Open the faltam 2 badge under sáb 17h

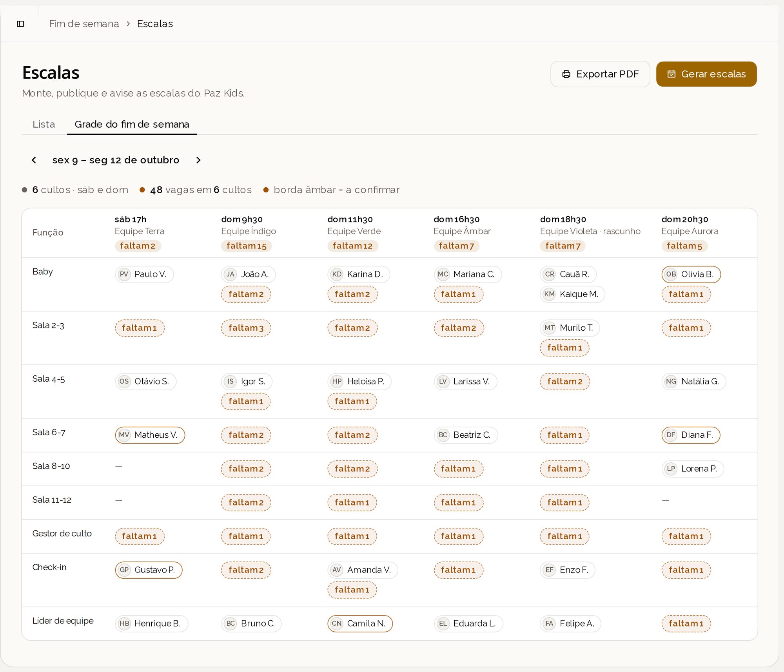point(138,246)
